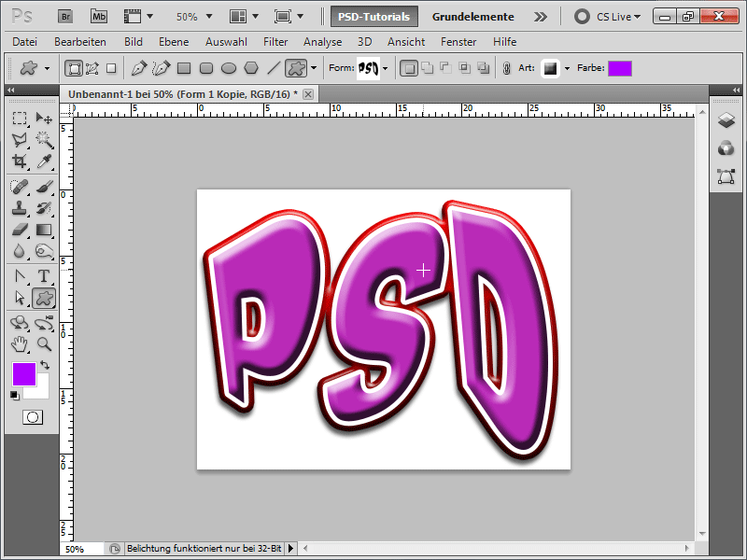Enable Paths mode in options bar
747x560 pixels.
[92, 68]
